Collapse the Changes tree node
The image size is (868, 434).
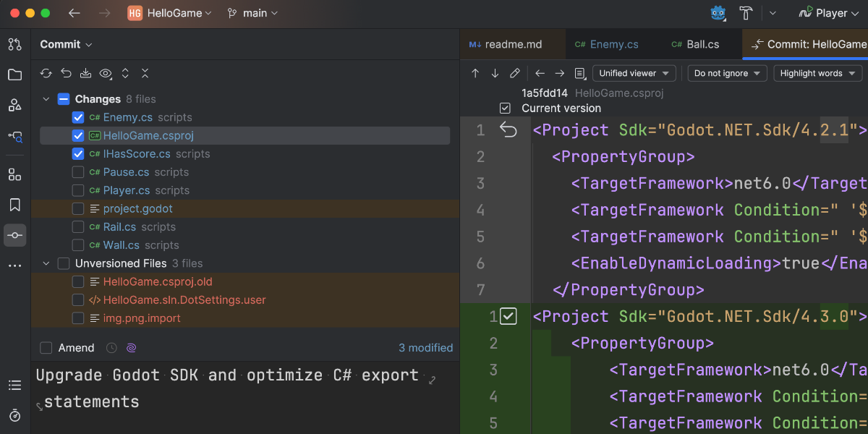tap(46, 99)
